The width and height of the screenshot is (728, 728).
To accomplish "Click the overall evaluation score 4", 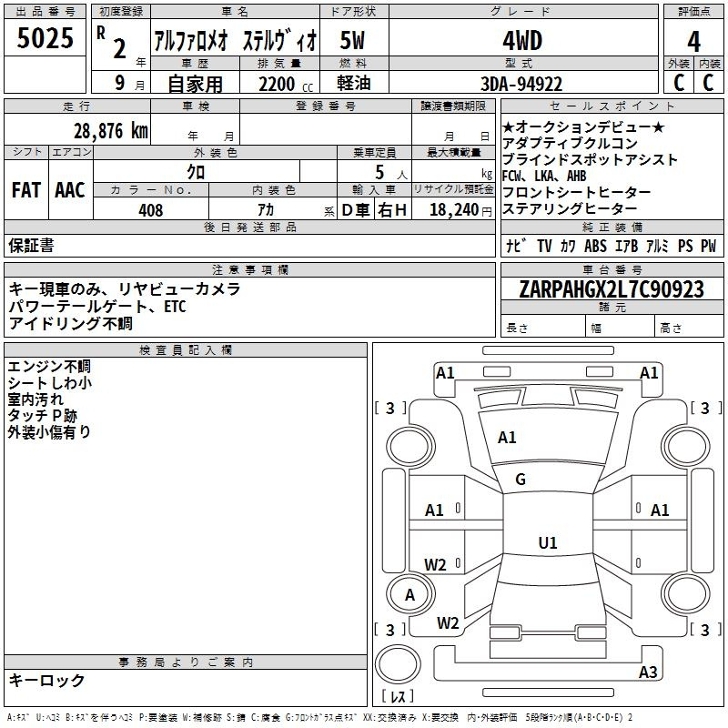I will coord(693,41).
